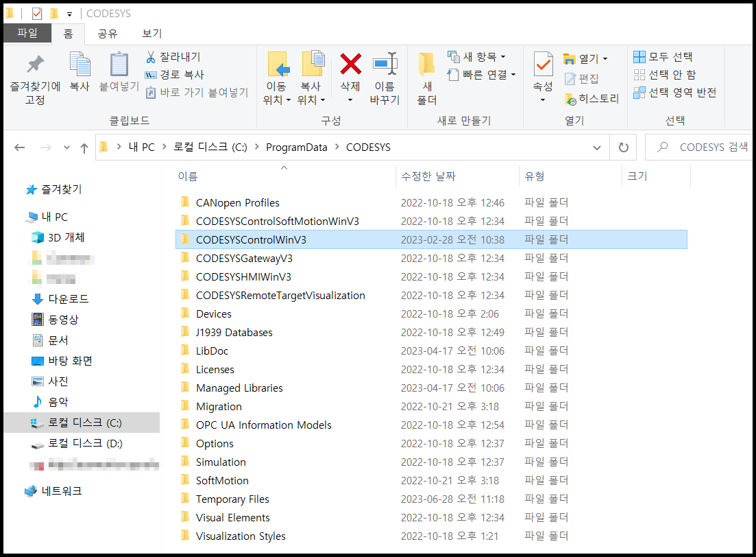This screenshot has width=756, height=557.
Task: Click 선택 영역 반전 (Invert selection)
Action: [675, 93]
